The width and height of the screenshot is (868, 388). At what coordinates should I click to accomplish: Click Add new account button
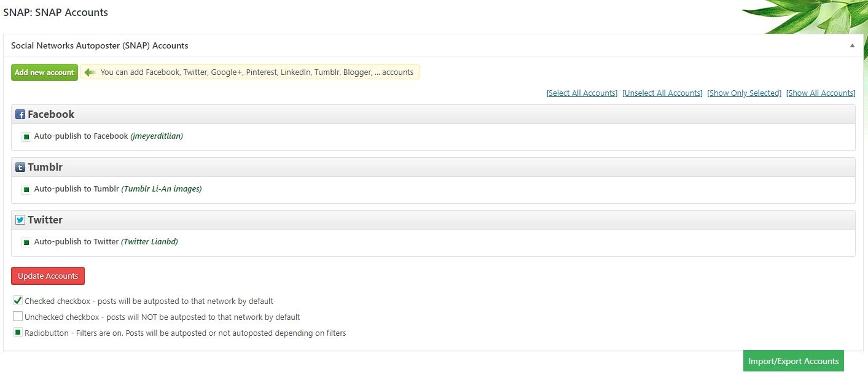coord(44,72)
